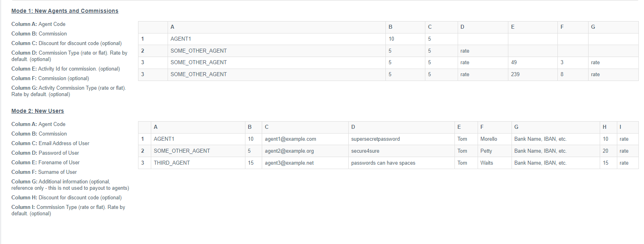Click 'Column C: Discount for discount code' under Mode 1
644x244 pixels.
(x=67, y=43)
